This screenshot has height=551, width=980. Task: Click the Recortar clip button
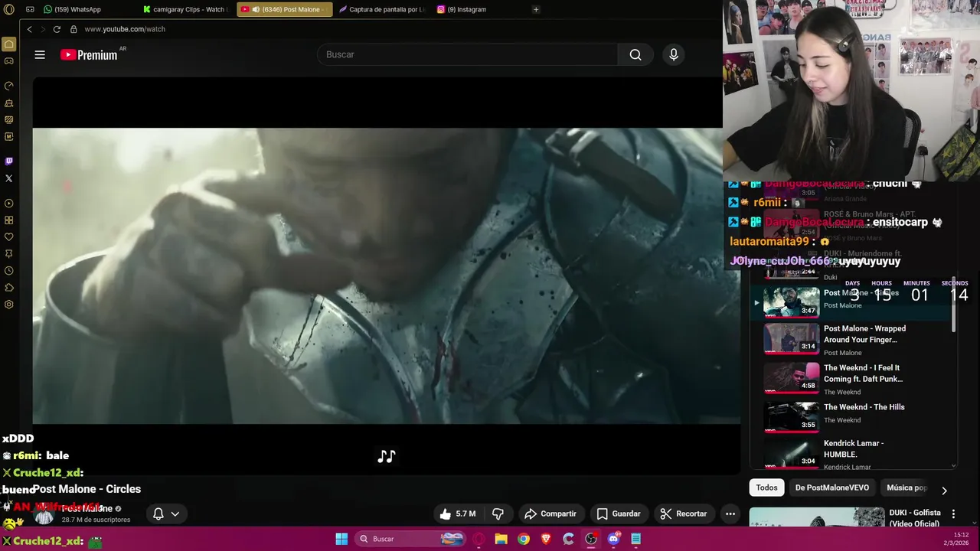click(x=684, y=514)
